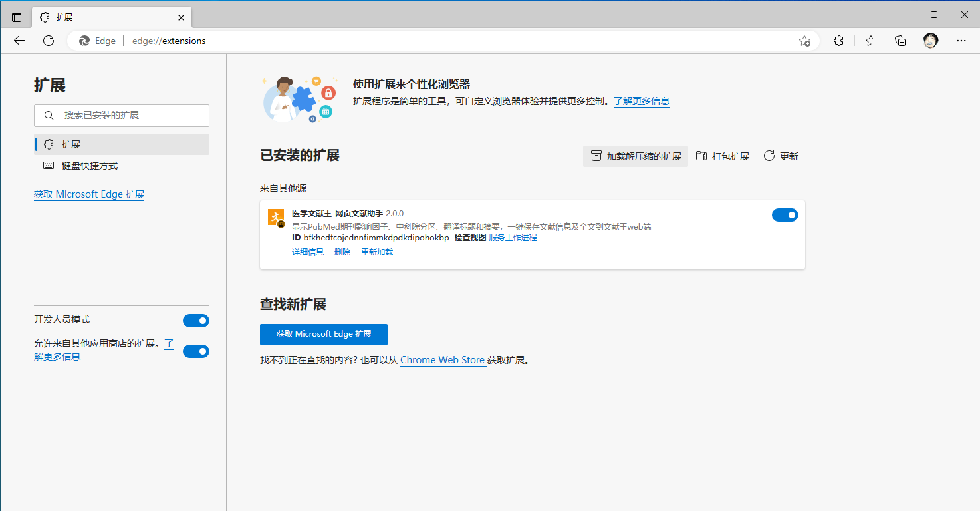Click the user profile avatar
The width and height of the screenshot is (980, 511).
(931, 41)
